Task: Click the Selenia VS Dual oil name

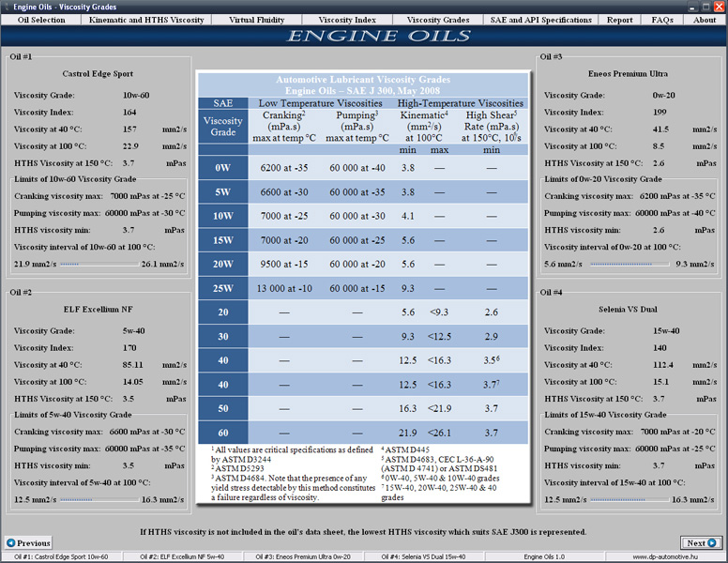Action: tap(628, 309)
